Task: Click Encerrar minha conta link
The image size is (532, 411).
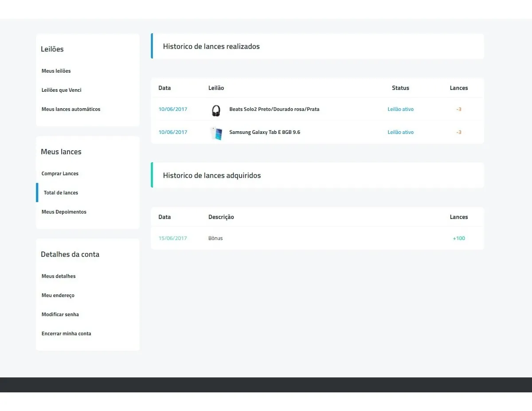Action: tap(66, 333)
